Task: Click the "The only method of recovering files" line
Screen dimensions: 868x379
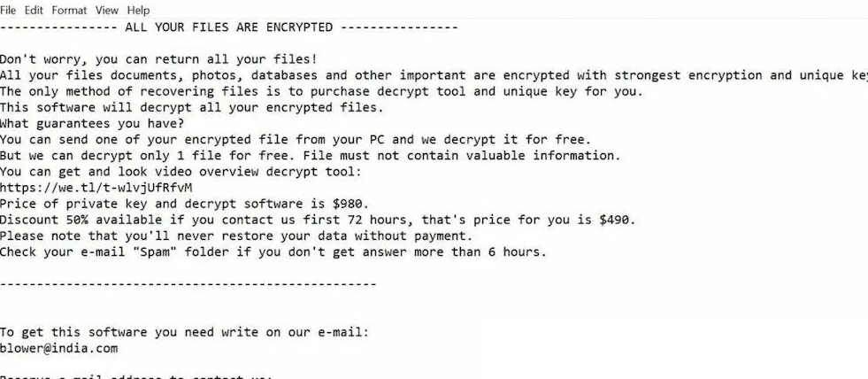Action: [x=321, y=91]
